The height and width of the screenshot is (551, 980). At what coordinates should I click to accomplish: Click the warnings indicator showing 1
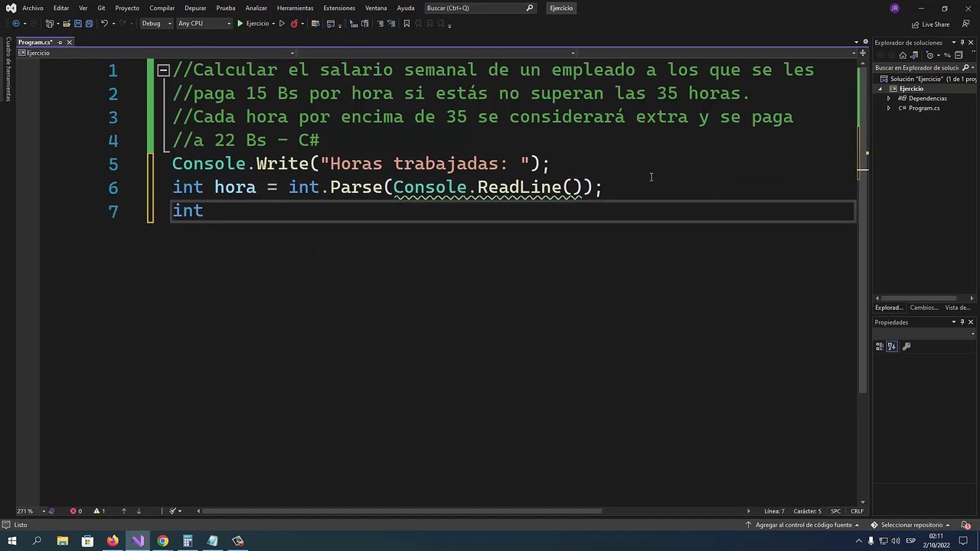coord(100,511)
